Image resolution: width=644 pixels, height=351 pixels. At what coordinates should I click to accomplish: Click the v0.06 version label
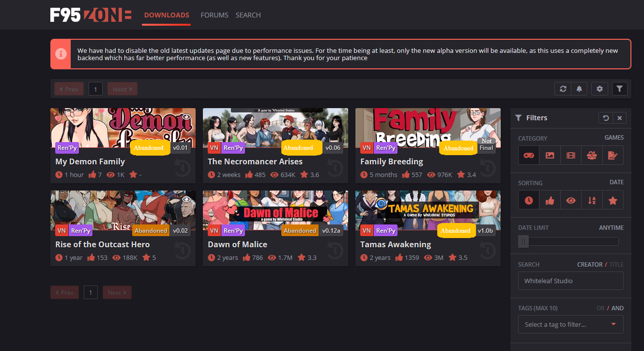333,148
